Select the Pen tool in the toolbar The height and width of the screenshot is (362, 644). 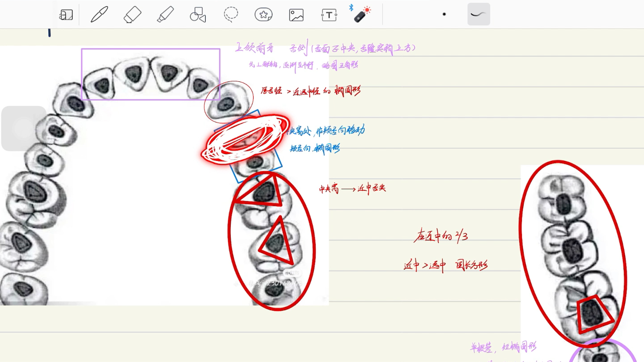click(x=99, y=15)
